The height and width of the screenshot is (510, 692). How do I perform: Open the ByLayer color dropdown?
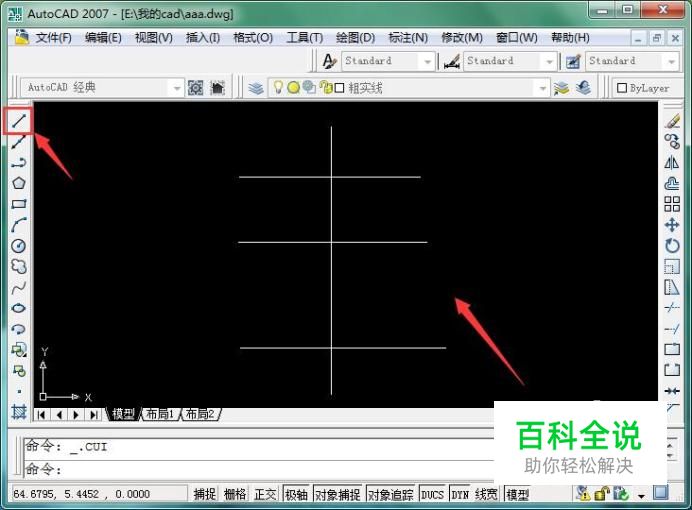tap(647, 88)
